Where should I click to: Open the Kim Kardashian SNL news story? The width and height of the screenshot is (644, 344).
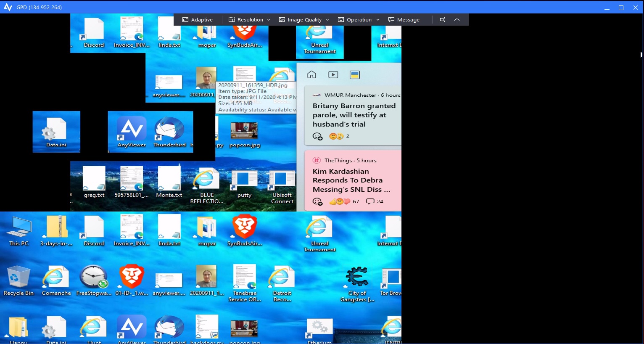351,180
